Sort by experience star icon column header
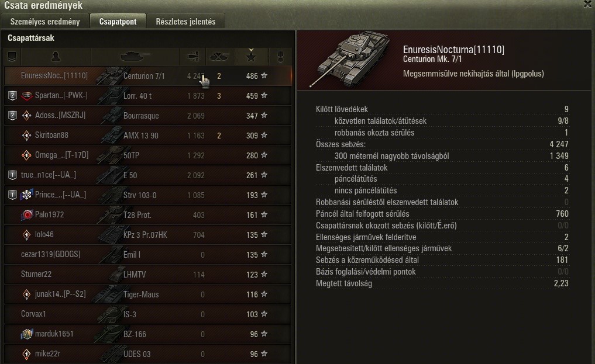This screenshot has width=595, height=364. coord(251,57)
